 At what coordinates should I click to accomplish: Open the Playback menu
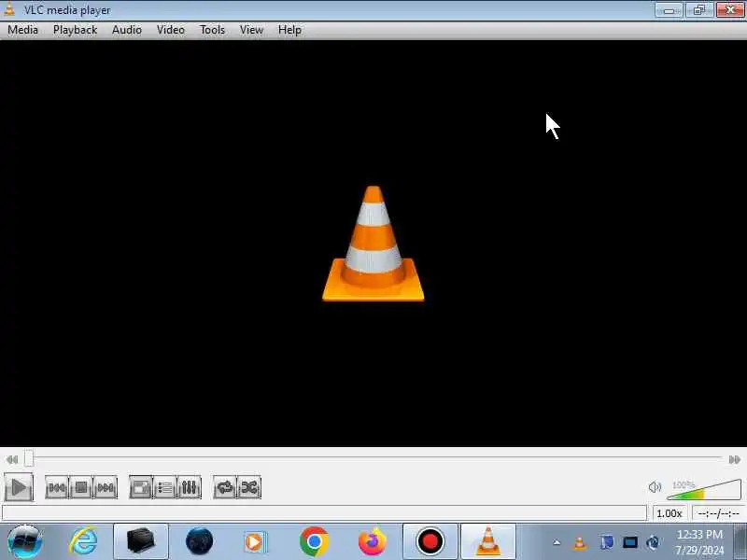pos(75,30)
